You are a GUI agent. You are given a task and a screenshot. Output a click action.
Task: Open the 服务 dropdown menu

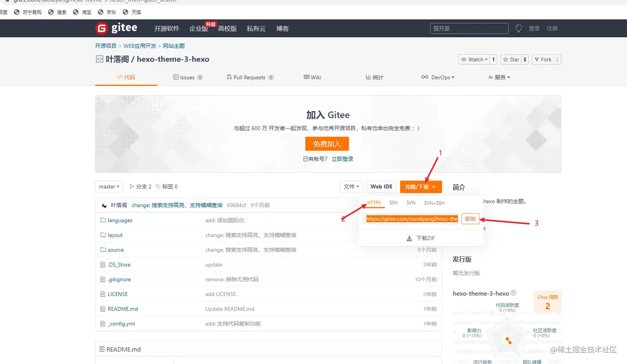click(x=499, y=77)
